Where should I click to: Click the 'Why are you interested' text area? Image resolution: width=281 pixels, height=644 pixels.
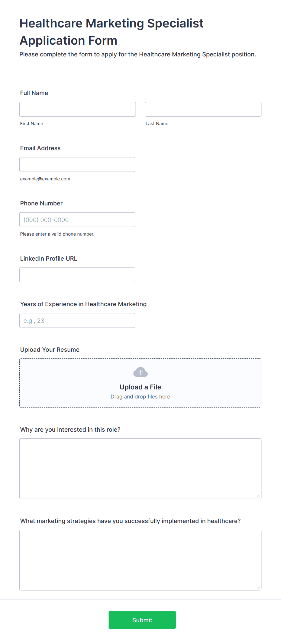pyautogui.click(x=140, y=469)
